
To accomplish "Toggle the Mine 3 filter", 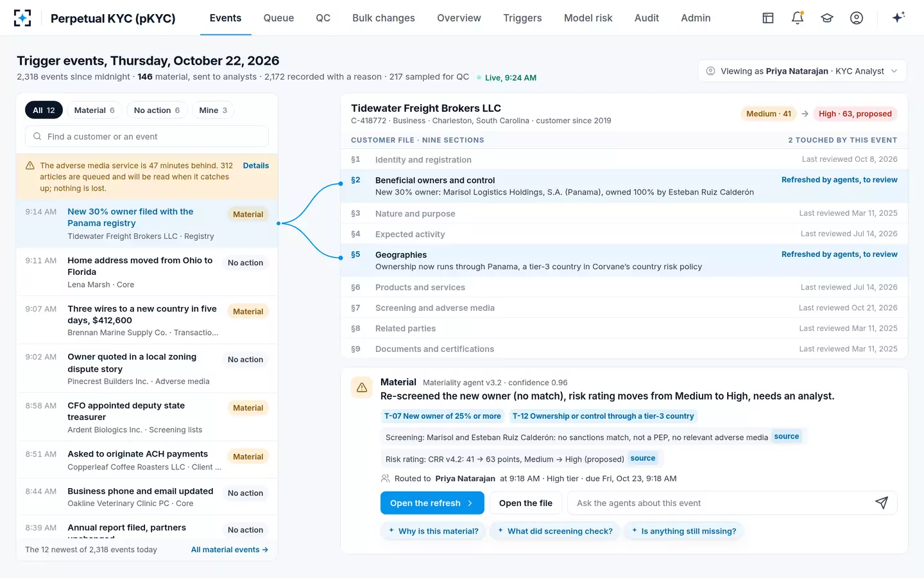I will tap(213, 110).
